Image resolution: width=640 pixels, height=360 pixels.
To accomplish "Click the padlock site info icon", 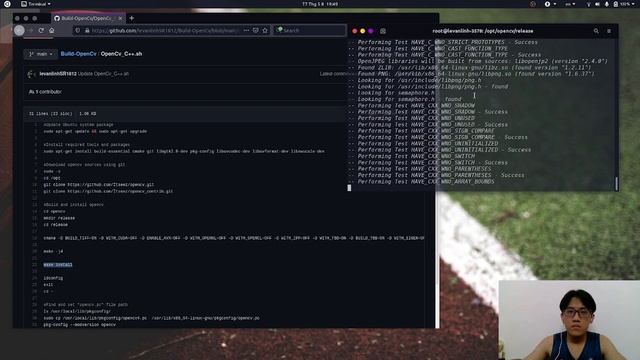I will (87, 30).
